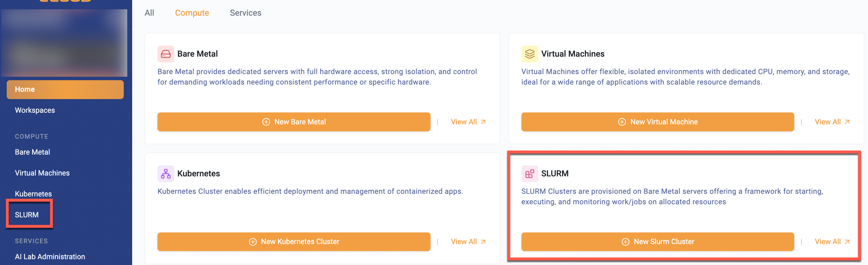868x265 pixels.
Task: Click the New Slurm Cluster button
Action: [657, 242]
